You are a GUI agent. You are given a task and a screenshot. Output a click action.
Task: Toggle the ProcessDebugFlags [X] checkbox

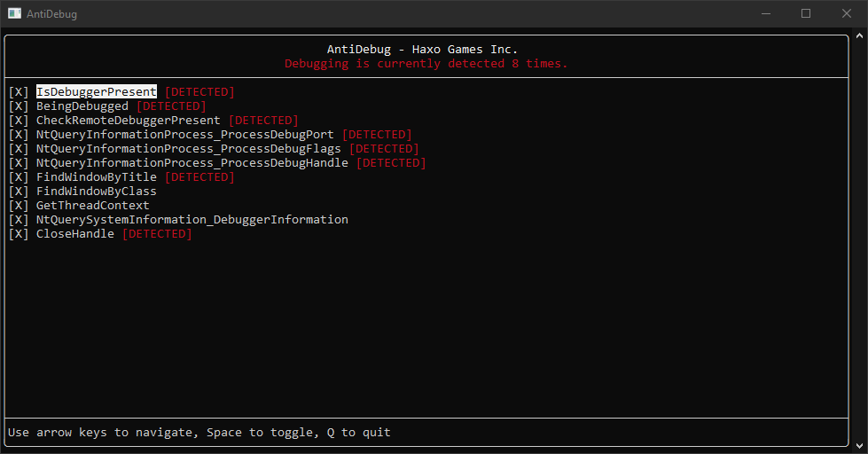[x=19, y=149]
